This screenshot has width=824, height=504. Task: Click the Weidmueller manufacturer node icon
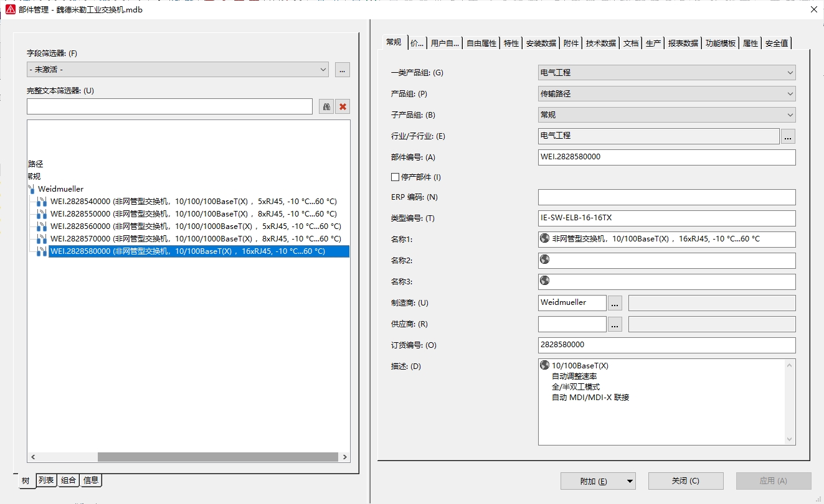point(31,189)
